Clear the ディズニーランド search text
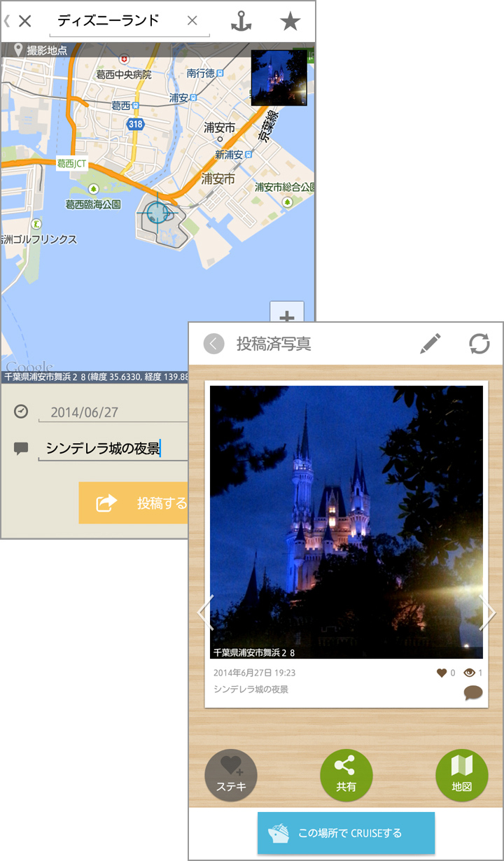 coord(192,21)
